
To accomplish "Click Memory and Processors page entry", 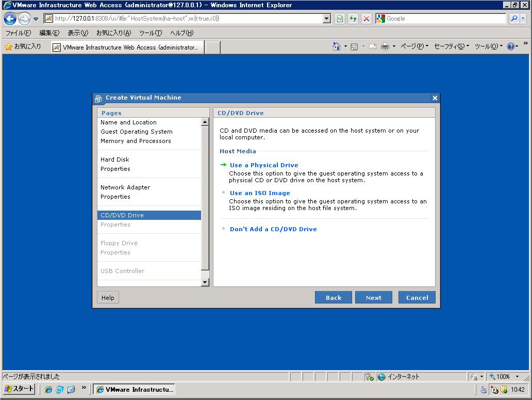I will pyautogui.click(x=136, y=141).
